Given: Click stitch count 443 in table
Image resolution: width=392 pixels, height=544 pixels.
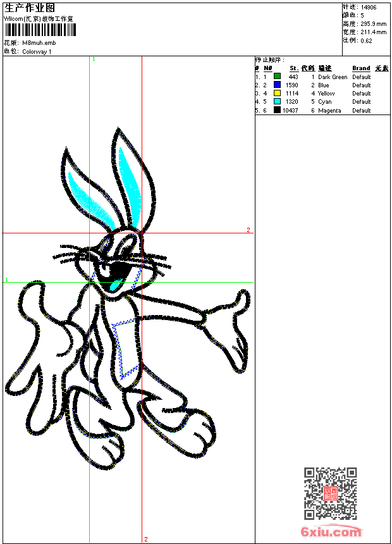Looking at the screenshot, I should tap(293, 77).
